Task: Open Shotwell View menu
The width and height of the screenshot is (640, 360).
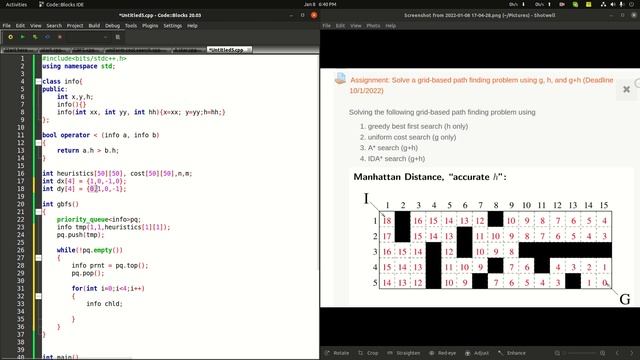Action: pyautogui.click(x=356, y=26)
